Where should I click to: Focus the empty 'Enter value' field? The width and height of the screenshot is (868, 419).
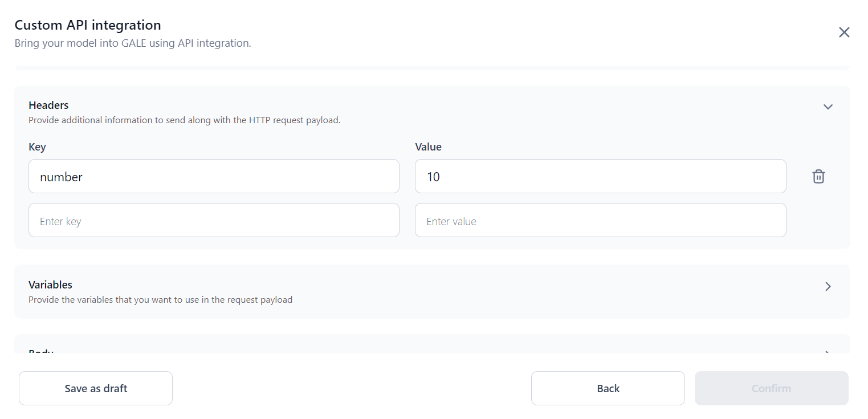[x=600, y=221]
